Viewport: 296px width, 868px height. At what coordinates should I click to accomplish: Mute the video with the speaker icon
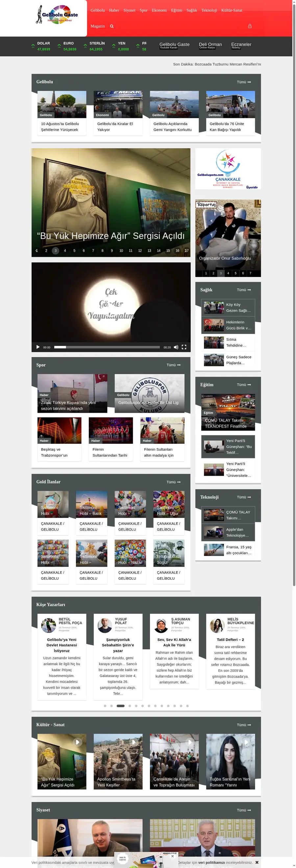176,347
